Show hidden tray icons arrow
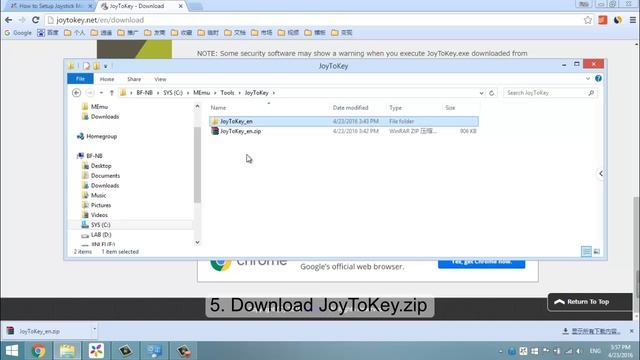This screenshot has width=640, height=360. 500,351
